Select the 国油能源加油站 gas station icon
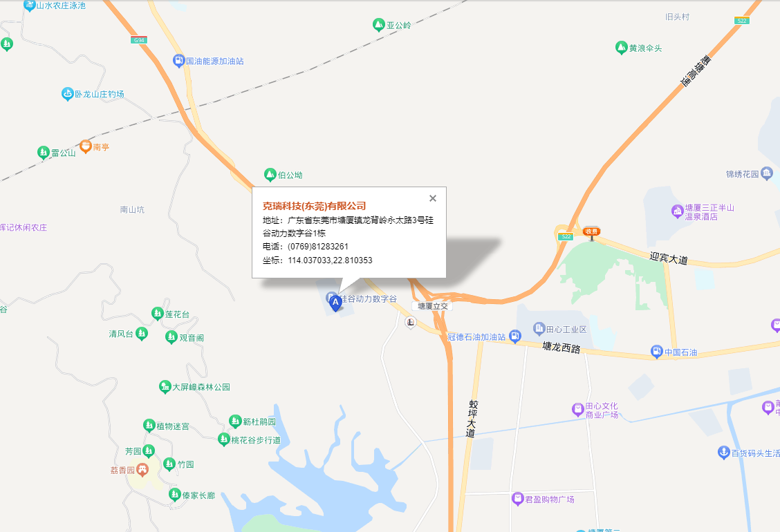The image size is (780, 532). click(178, 61)
